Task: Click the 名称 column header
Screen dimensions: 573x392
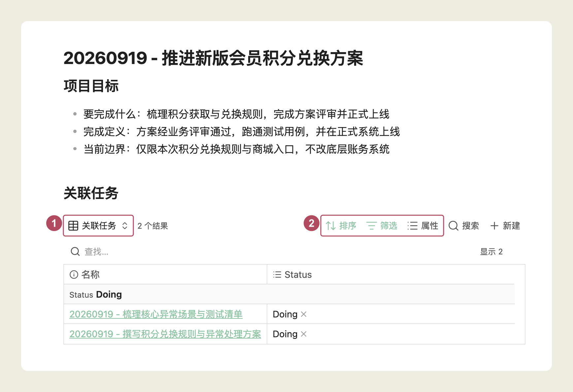Action: pos(165,275)
